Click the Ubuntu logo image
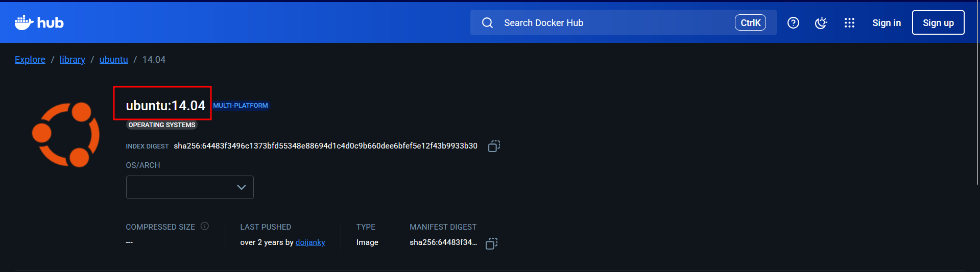 65,135
